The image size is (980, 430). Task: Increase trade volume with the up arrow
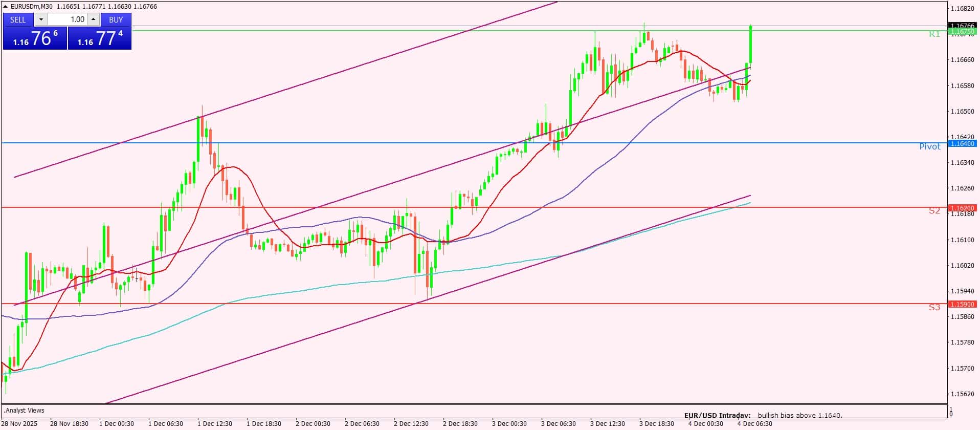(x=93, y=19)
